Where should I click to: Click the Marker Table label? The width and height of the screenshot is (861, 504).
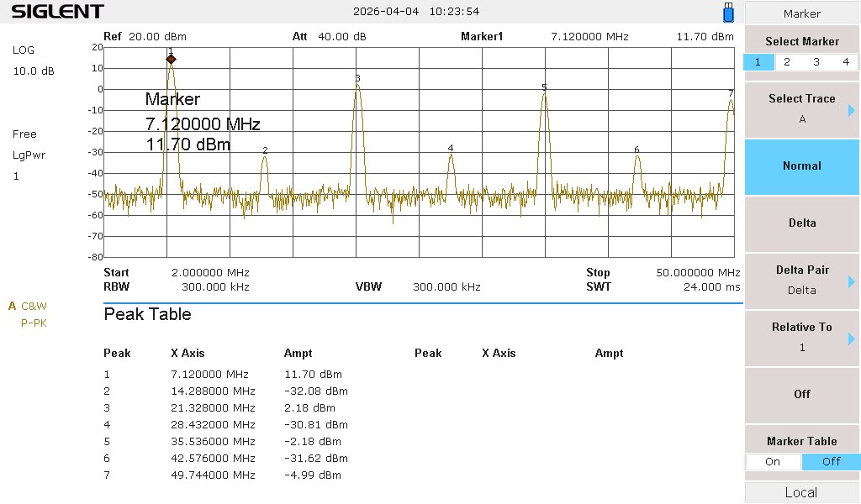click(x=801, y=442)
